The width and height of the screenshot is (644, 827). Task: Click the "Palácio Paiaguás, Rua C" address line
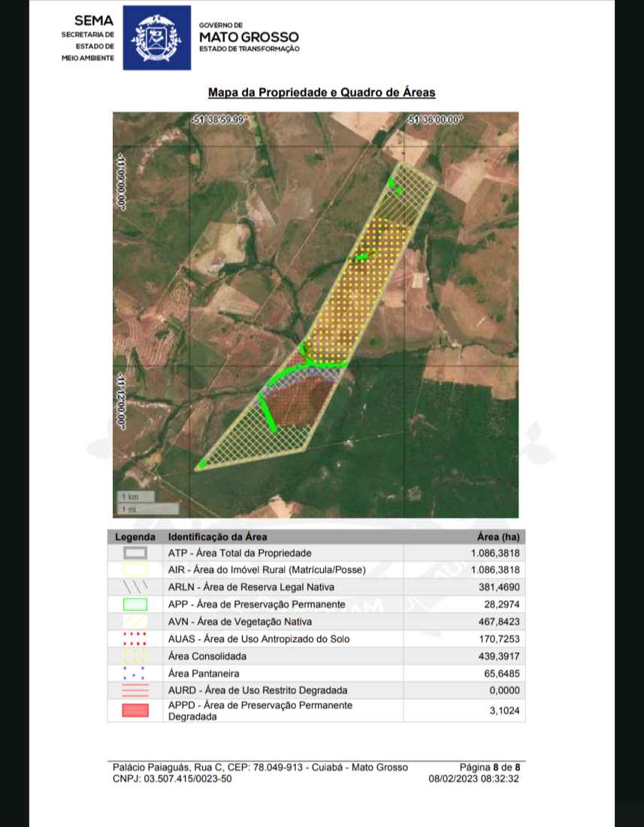260,768
